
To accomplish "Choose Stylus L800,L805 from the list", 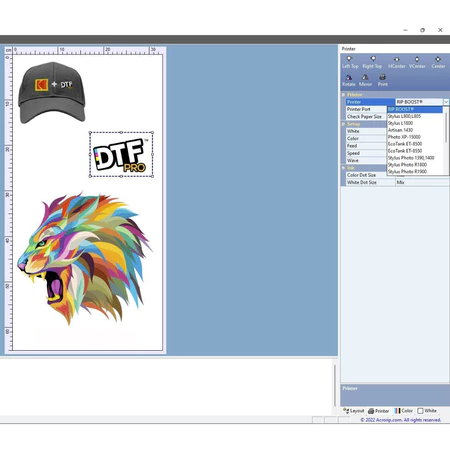I will (x=415, y=116).
